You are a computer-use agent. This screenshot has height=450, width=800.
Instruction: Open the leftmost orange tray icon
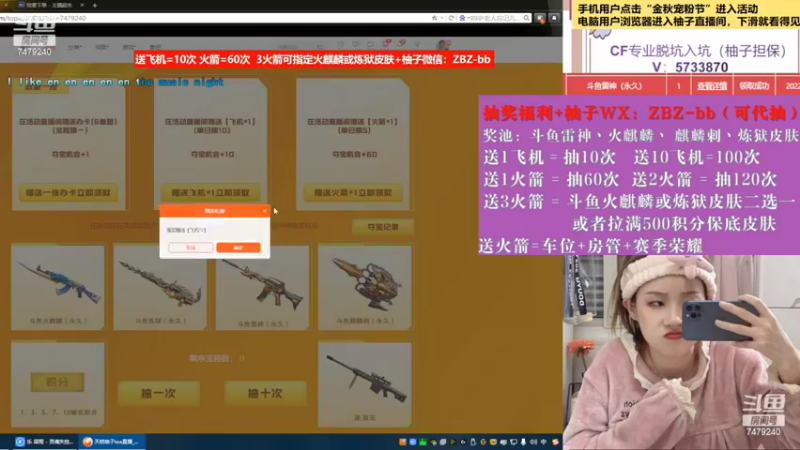pos(403,442)
